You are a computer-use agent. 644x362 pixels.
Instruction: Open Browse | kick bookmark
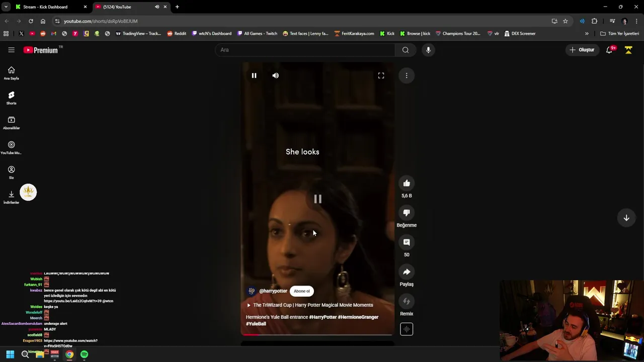point(415,34)
